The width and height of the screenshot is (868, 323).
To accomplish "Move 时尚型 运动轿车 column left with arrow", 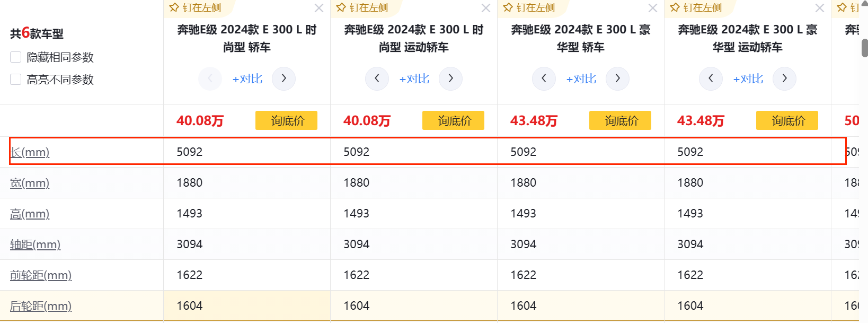I will coord(377,78).
